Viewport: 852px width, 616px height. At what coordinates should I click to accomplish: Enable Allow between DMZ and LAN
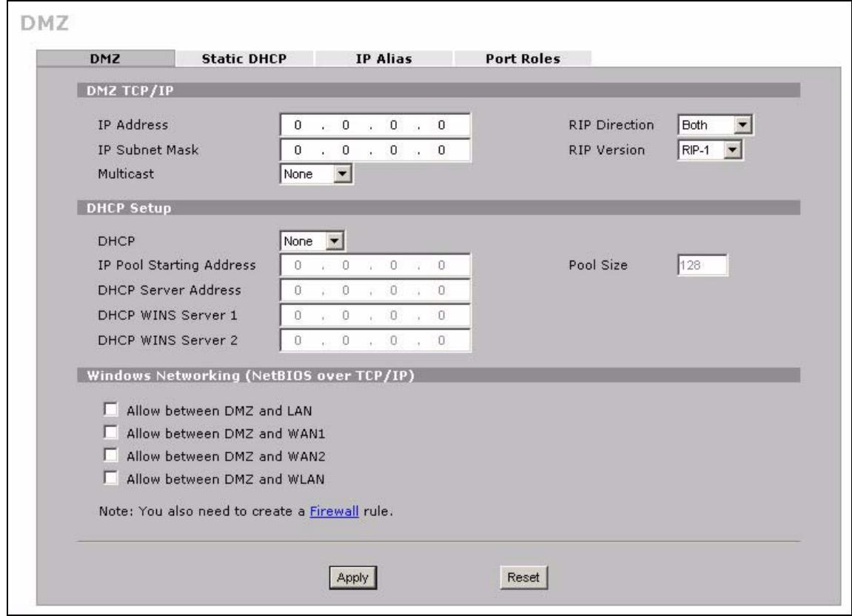110,409
